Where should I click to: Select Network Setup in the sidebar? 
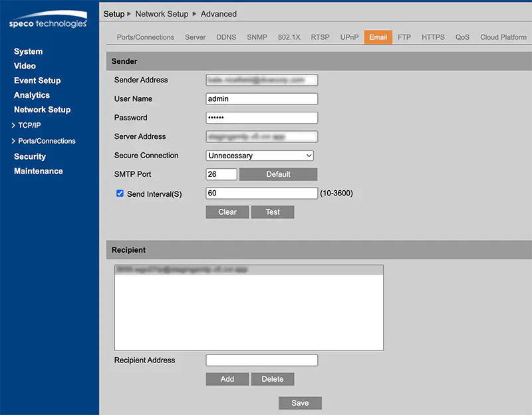tap(43, 110)
